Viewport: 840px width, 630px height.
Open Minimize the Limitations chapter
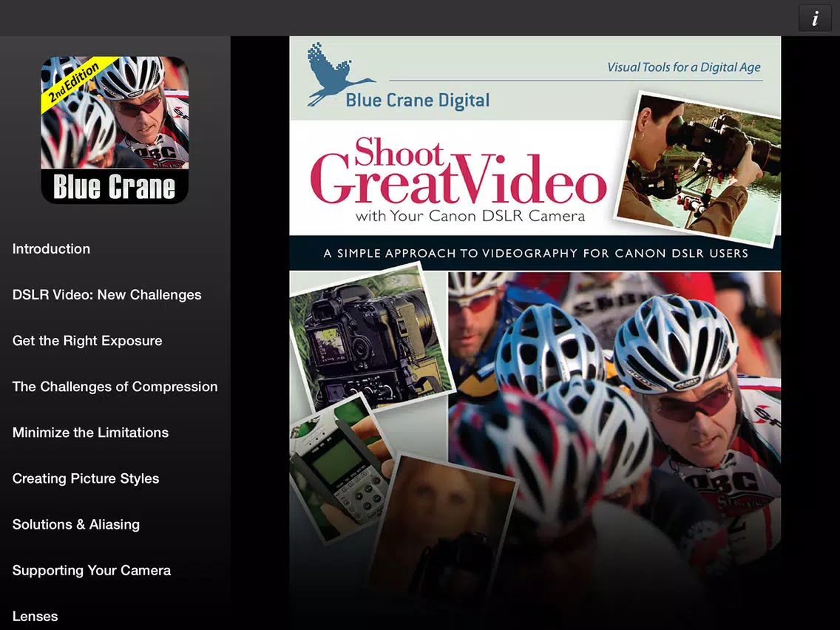[x=90, y=433]
